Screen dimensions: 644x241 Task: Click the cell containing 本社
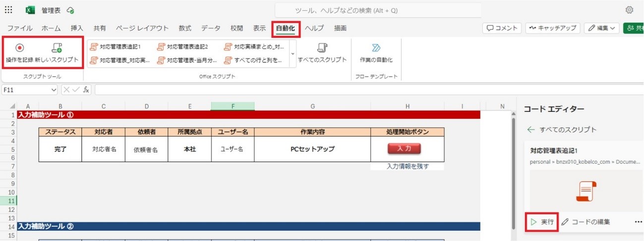(190, 149)
